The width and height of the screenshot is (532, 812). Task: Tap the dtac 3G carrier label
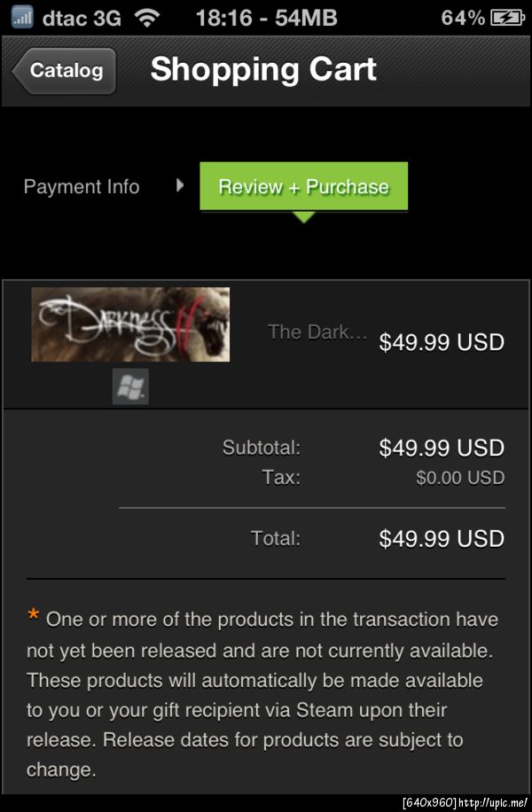tap(81, 17)
